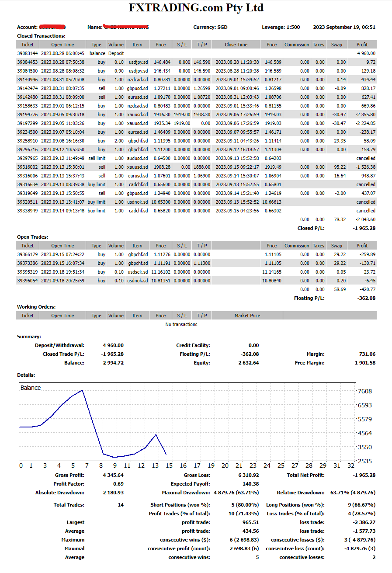Select open usdnok trade ticket 39396054
Image resolution: width=392 pixels, height=573 pixels.
pos(27,281)
